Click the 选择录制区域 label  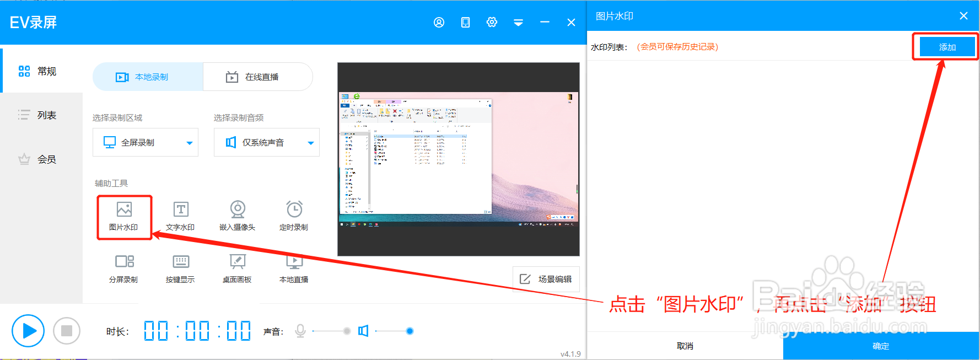click(117, 117)
